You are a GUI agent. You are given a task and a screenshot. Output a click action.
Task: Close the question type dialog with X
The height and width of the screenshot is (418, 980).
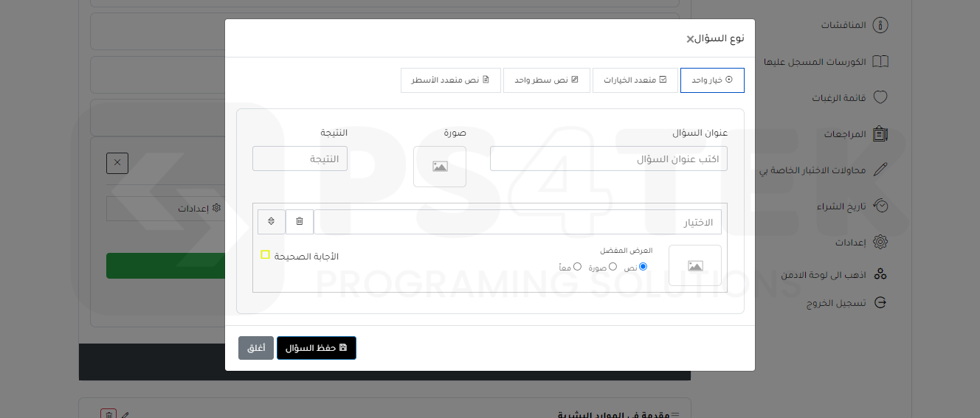pyautogui.click(x=690, y=39)
